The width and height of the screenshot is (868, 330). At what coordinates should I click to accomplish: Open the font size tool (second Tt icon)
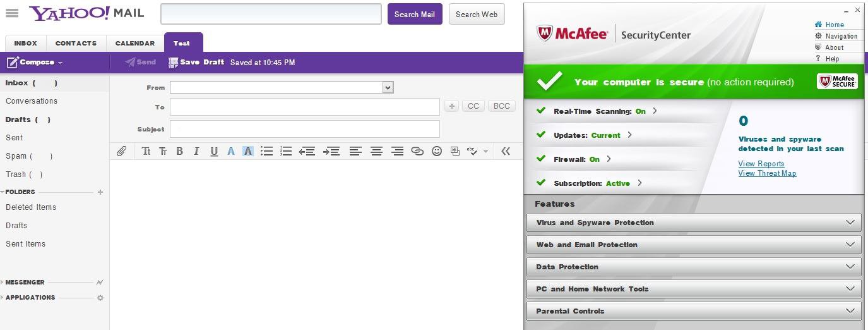click(163, 151)
